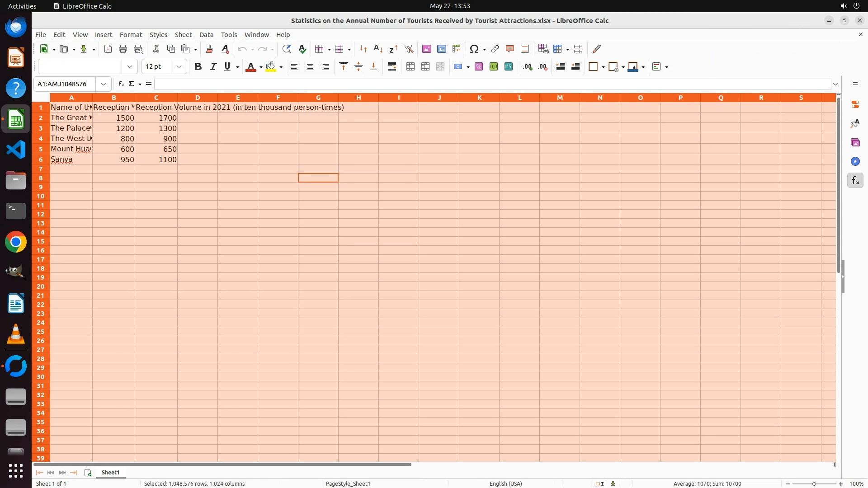Click the column H header

tap(358, 98)
